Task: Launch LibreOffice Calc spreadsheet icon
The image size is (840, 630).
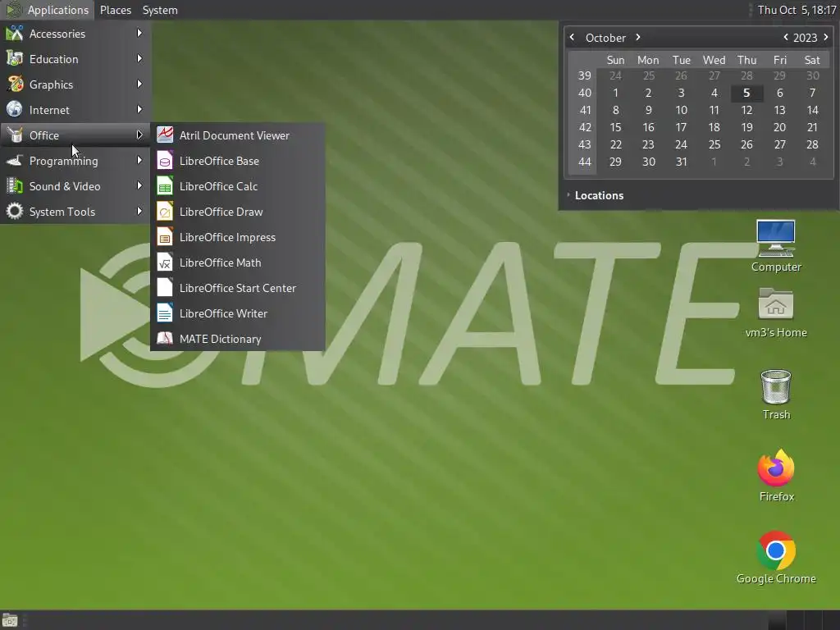Action: pos(164,186)
